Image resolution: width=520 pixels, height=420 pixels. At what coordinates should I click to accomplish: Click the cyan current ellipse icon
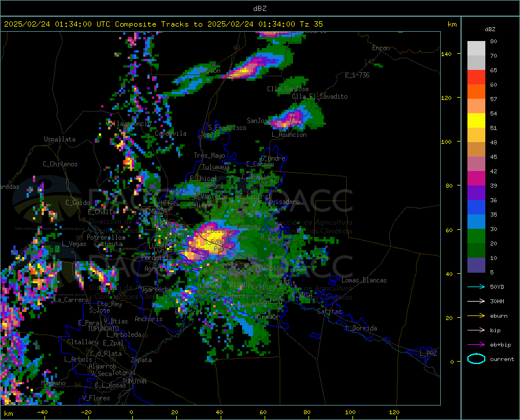coord(476,359)
